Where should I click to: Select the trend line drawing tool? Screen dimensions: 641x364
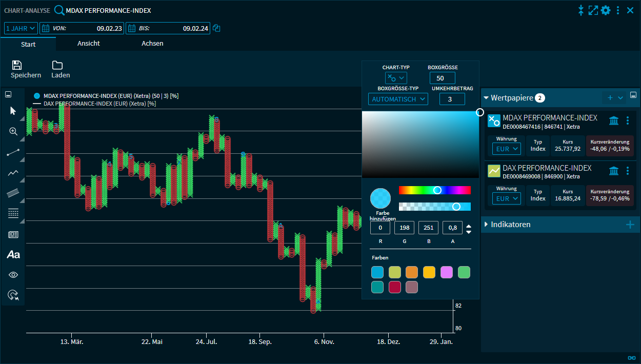click(x=13, y=152)
